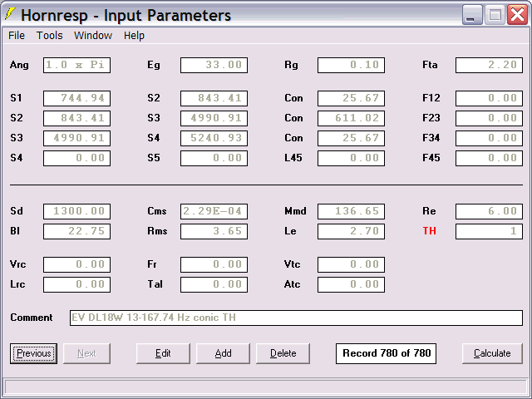Screen dimensions: 532x399
Task: Click the Re field with 6.00
Action: pos(489,212)
